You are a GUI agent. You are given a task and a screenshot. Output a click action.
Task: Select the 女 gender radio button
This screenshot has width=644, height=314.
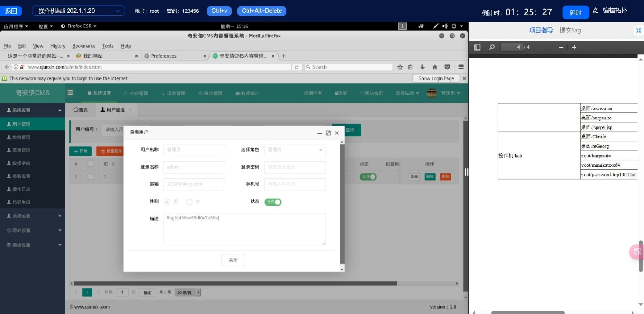coord(189,202)
